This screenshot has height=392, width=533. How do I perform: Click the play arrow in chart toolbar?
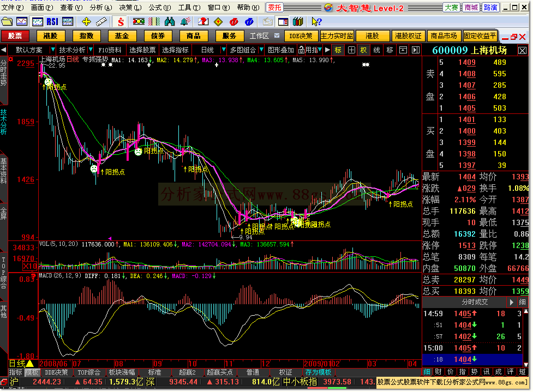(327, 50)
